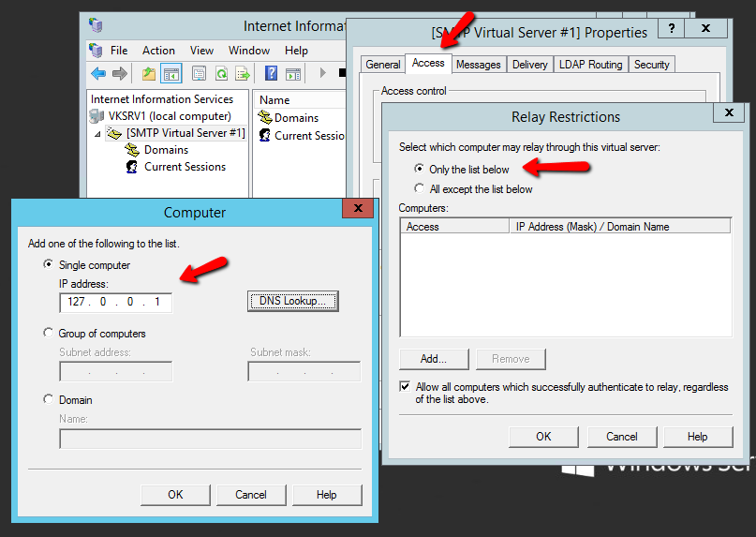Click the Export List toolbar icon
The image size is (756, 537).
(x=243, y=74)
